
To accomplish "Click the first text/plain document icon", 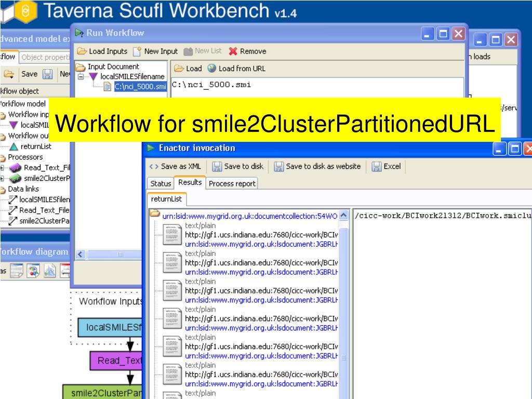I will pyautogui.click(x=172, y=235).
